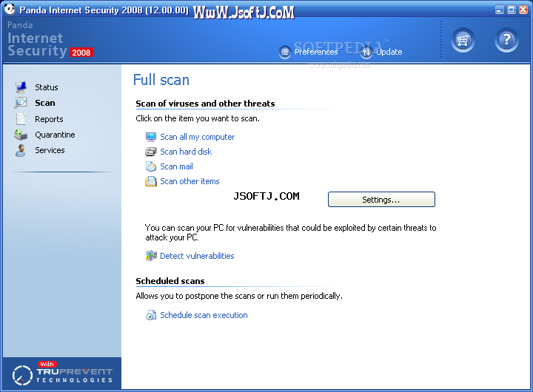This screenshot has width=533, height=392.
Task: Click the drive icon beside Scan hard disk
Action: [150, 152]
